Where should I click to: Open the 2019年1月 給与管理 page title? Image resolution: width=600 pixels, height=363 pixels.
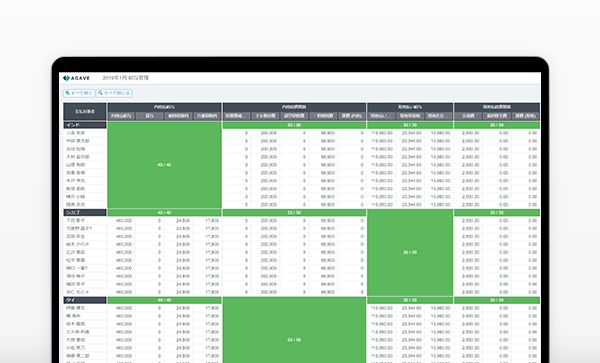click(125, 78)
